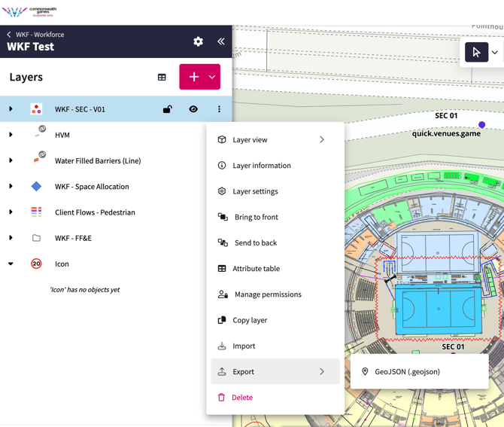Open project settings gear icon
Screen dimensions: 504x427
click(x=198, y=42)
